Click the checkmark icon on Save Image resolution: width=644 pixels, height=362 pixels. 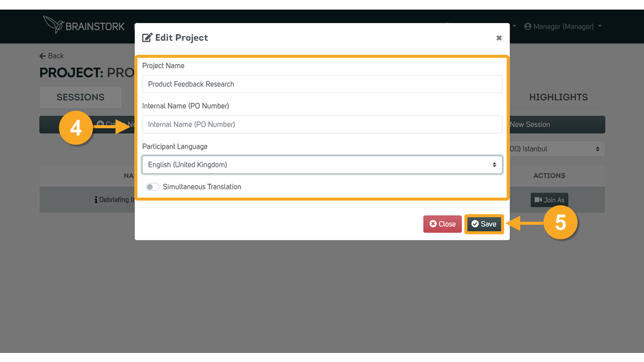point(475,224)
